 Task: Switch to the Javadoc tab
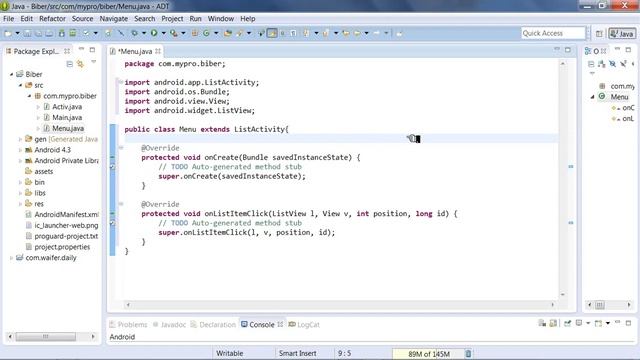(169, 324)
